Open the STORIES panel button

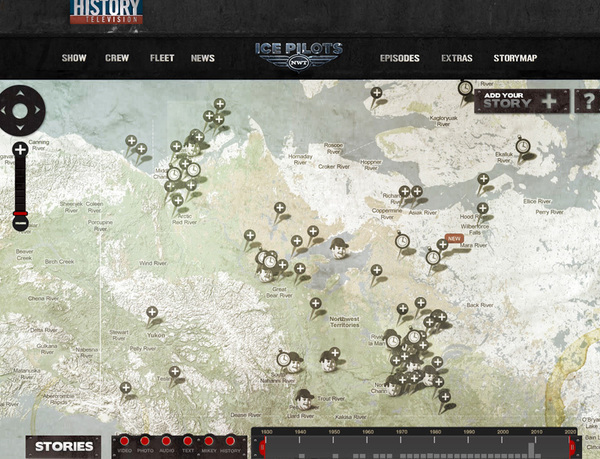pyautogui.click(x=64, y=446)
